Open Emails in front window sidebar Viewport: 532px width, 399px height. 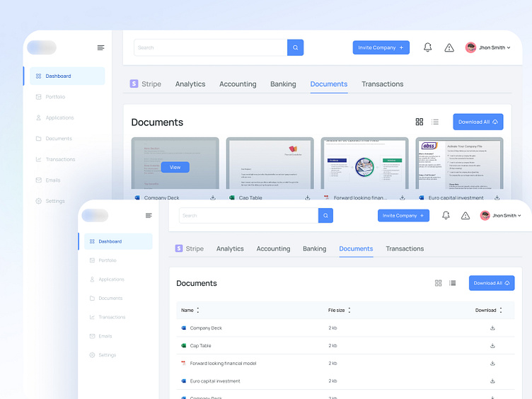click(x=100, y=336)
